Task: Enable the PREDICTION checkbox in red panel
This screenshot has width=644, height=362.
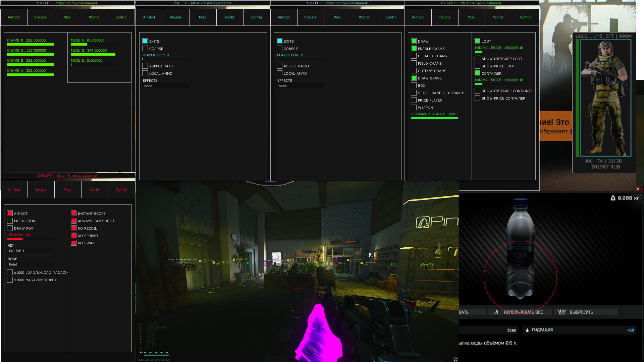Action: (10, 221)
